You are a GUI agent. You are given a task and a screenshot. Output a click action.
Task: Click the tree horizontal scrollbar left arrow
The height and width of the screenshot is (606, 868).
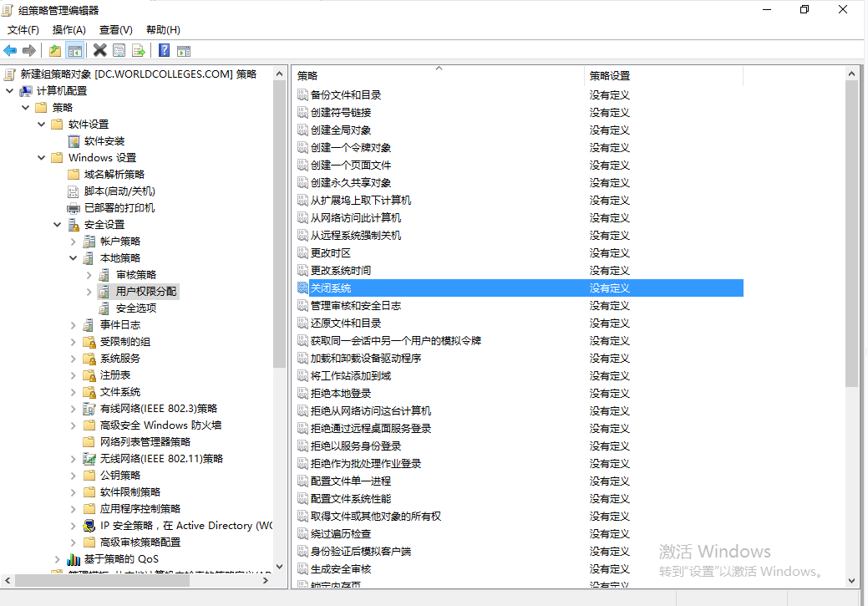coord(8,581)
